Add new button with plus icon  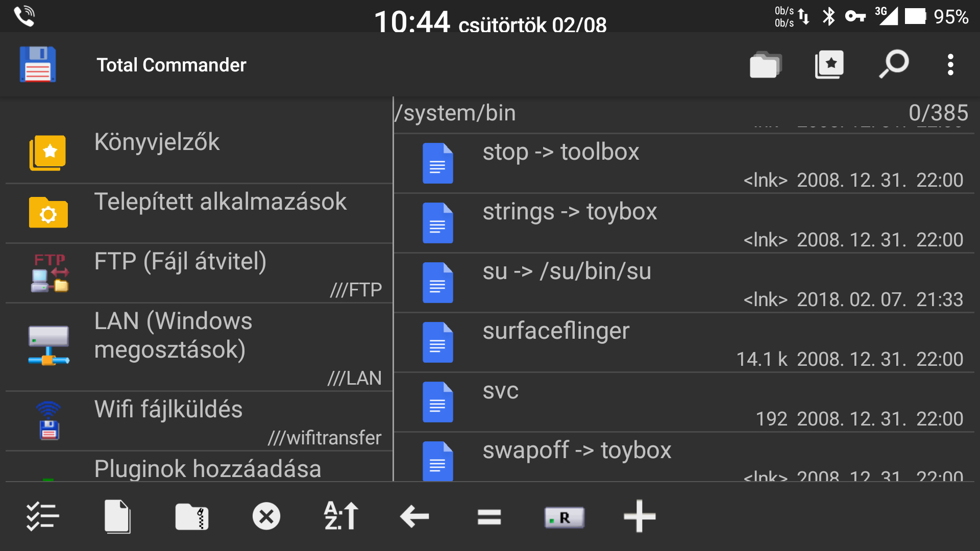(639, 516)
